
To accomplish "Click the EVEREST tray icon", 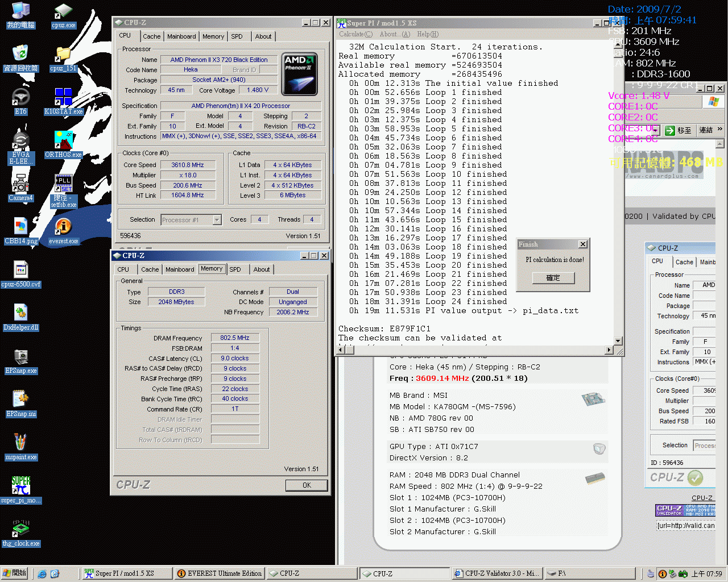I will click(x=662, y=574).
